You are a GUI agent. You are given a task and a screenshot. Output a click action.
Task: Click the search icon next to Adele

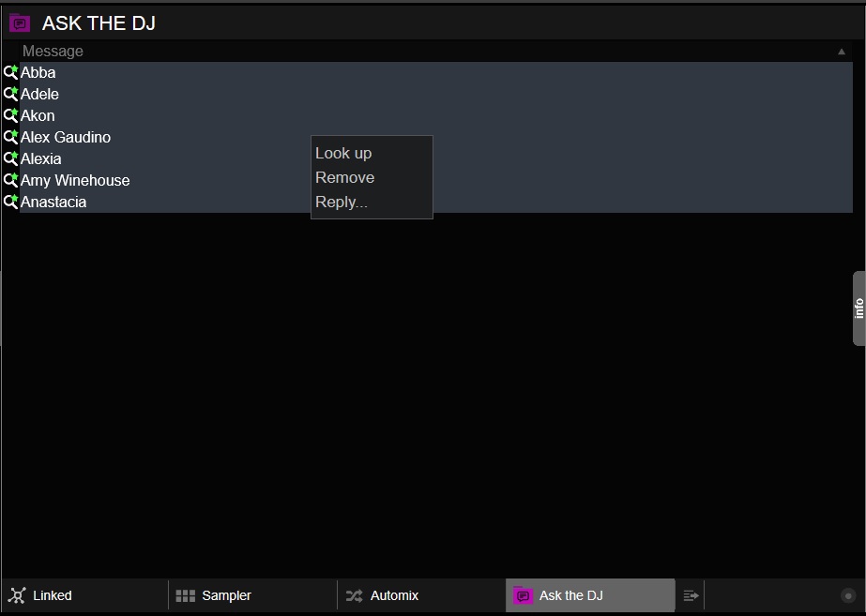[10, 94]
